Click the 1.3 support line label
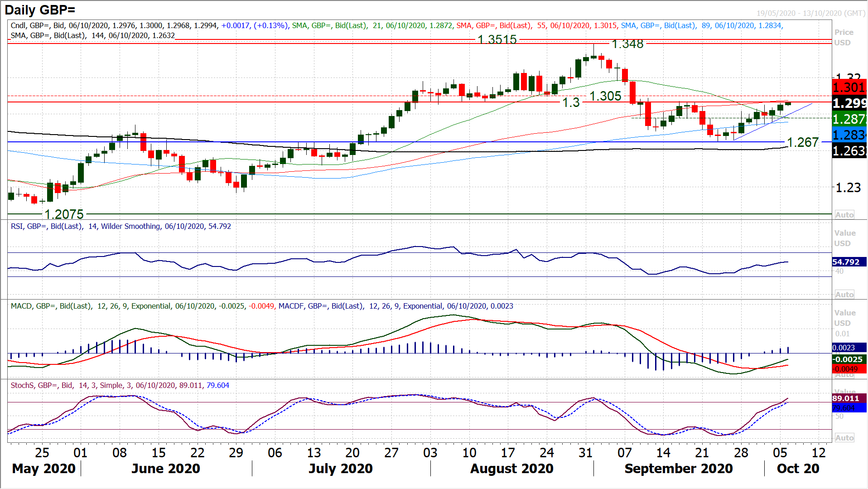 pos(571,102)
